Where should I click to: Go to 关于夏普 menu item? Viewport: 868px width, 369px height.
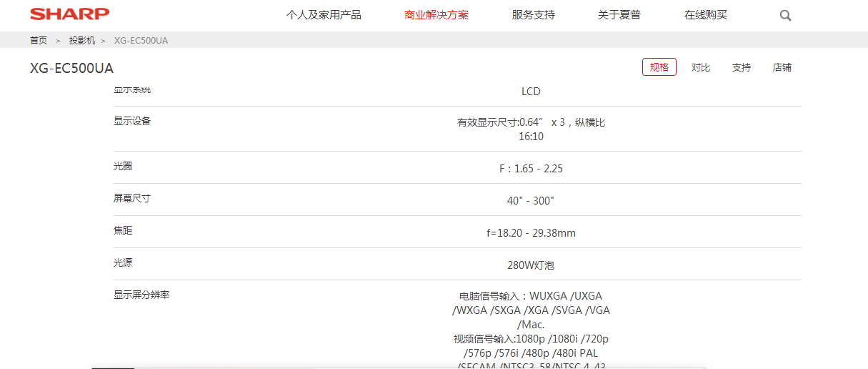pos(619,15)
